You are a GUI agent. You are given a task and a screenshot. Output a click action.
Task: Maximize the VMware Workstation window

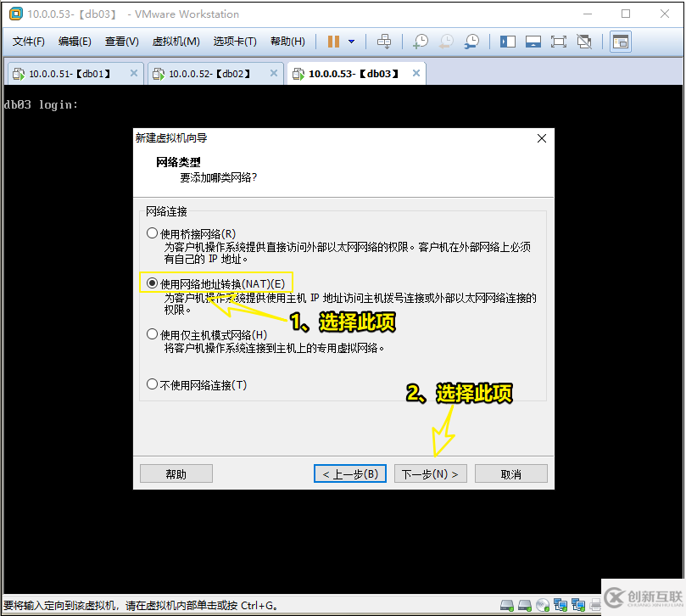[626, 14]
